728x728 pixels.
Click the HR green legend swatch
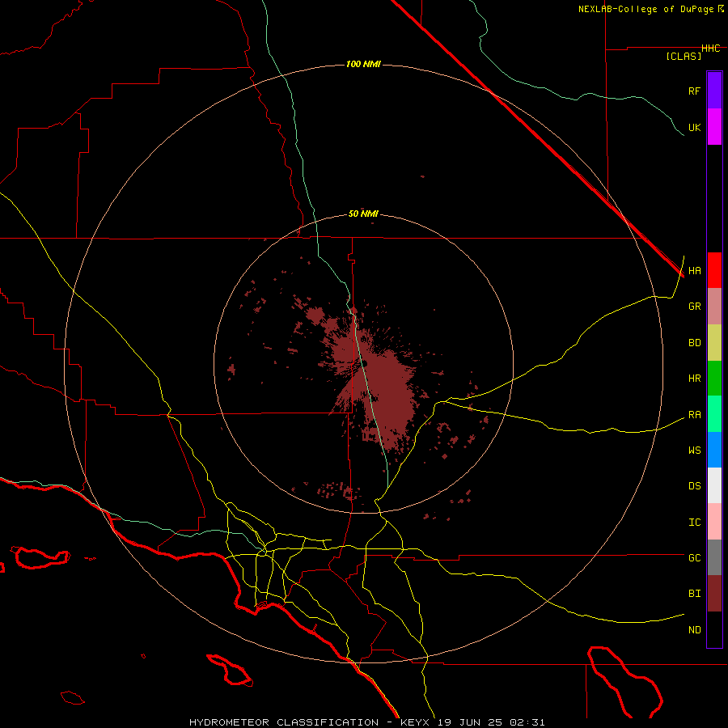(714, 379)
